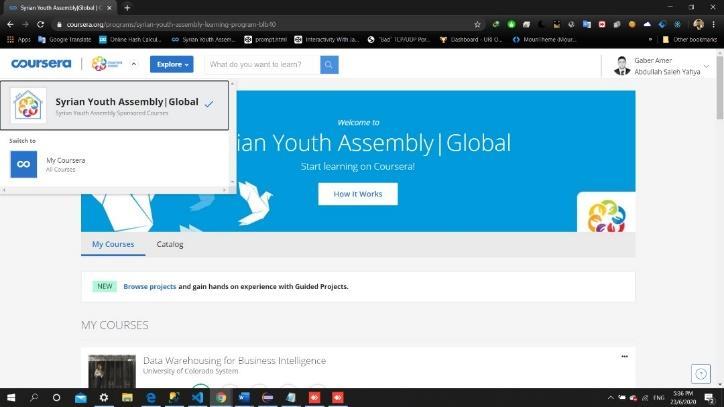
Task: Open Cortana circle on the taskbar
Action: 56,397
